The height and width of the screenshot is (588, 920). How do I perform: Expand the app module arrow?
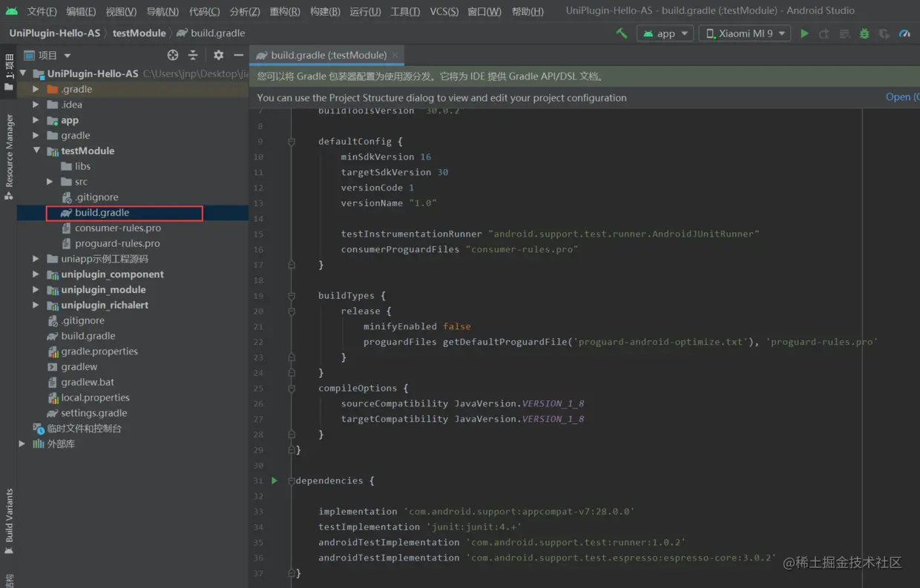coord(36,120)
